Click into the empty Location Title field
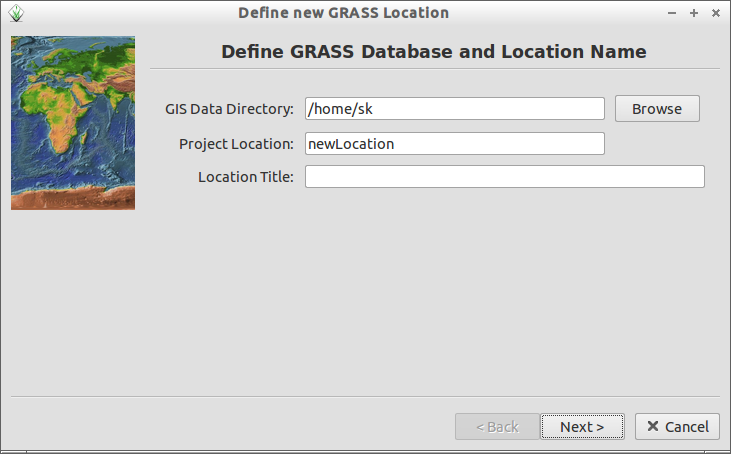Screen dimensions: 731x454 point(505,177)
